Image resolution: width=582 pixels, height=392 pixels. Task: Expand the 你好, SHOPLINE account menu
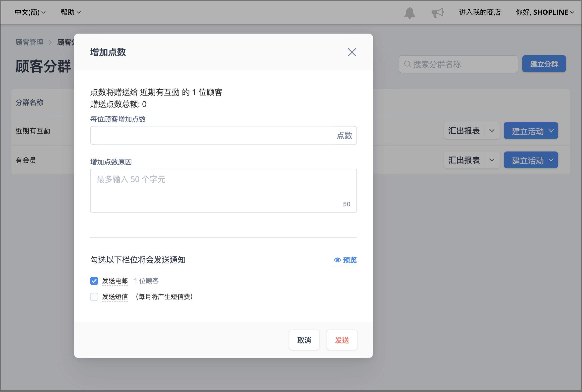click(545, 12)
